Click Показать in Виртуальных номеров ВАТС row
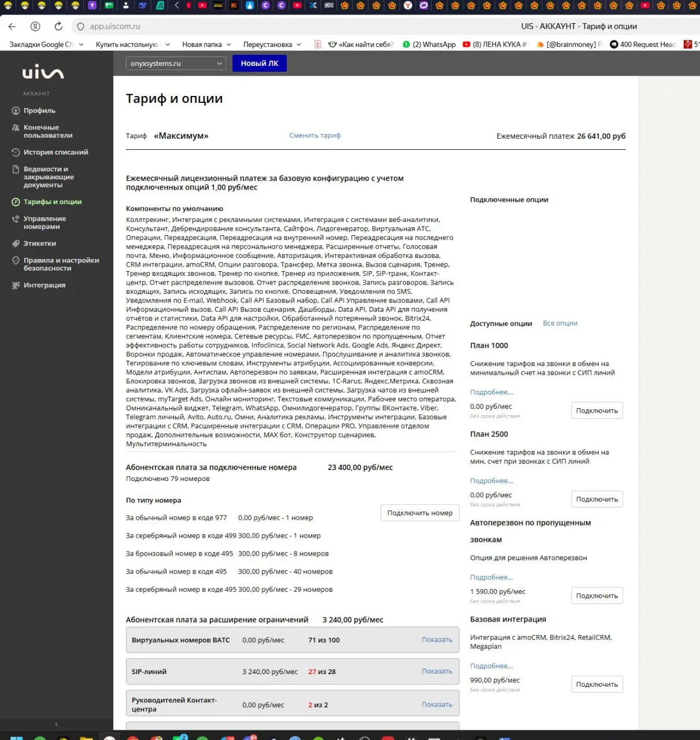The width and height of the screenshot is (700, 740). tap(437, 639)
